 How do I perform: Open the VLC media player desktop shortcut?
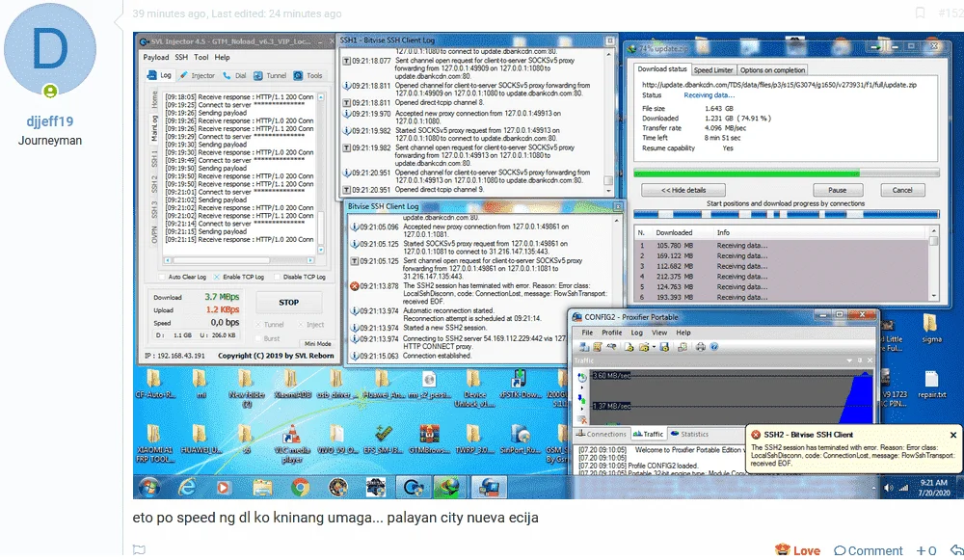point(291,443)
